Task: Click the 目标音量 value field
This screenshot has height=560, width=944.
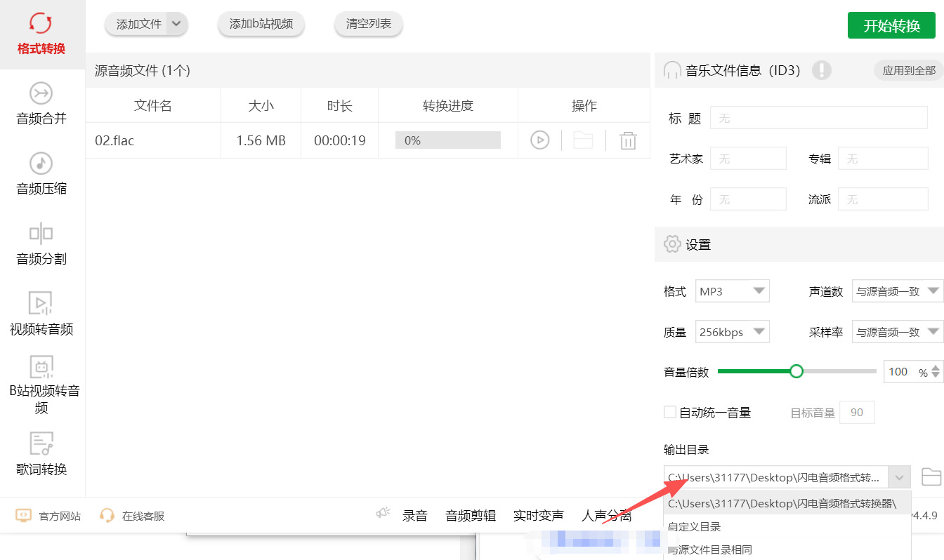Action: (857, 413)
